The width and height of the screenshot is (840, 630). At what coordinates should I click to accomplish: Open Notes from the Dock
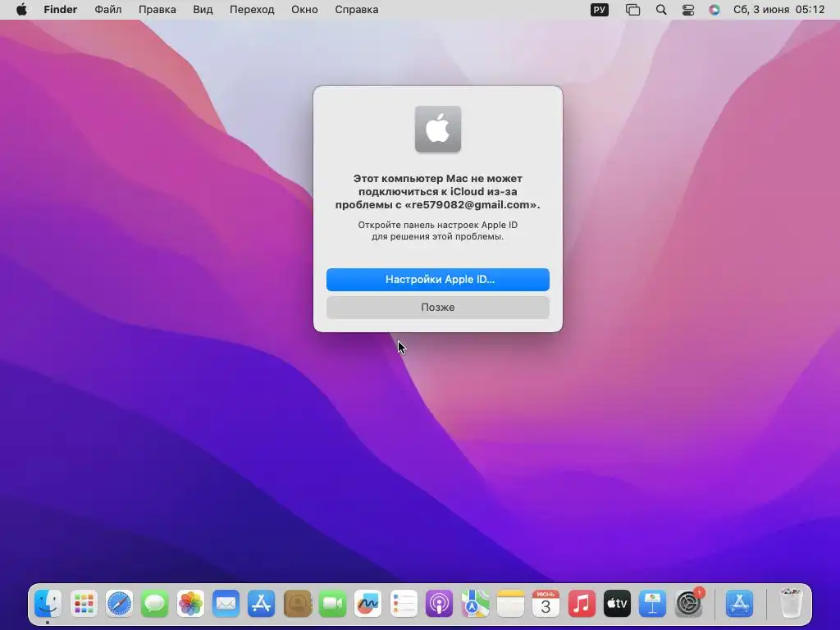pos(510,604)
